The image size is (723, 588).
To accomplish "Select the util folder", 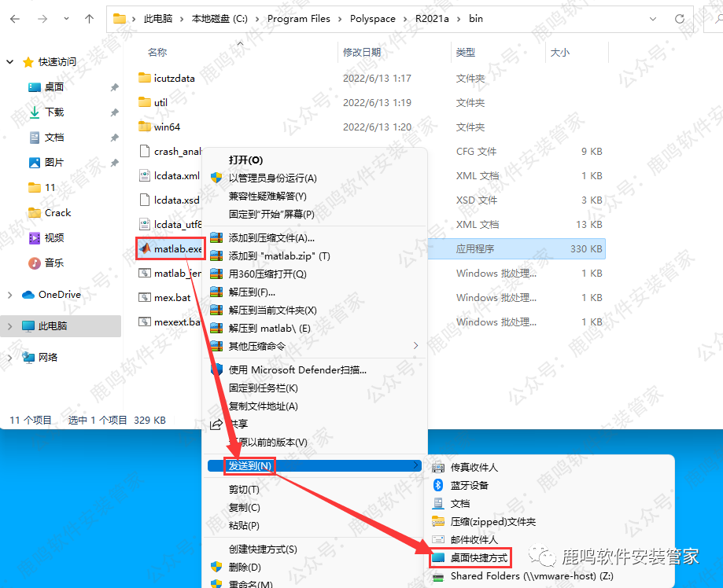I will click(x=160, y=102).
